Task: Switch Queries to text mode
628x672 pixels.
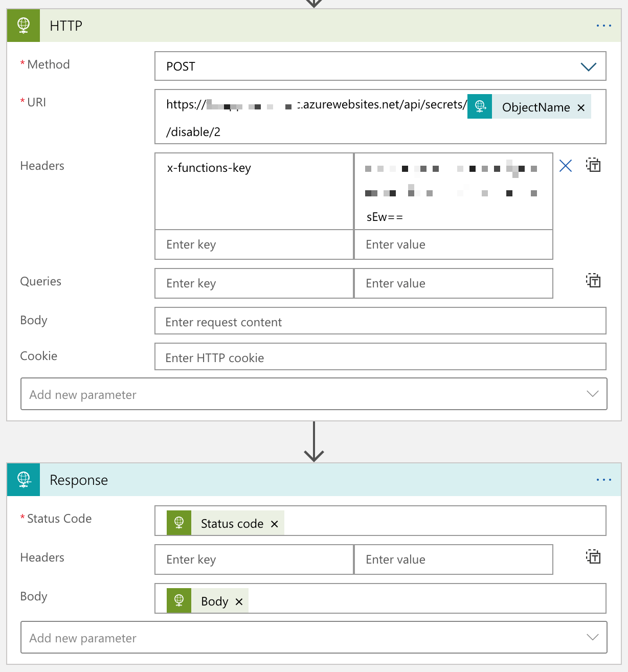Action: (x=593, y=281)
